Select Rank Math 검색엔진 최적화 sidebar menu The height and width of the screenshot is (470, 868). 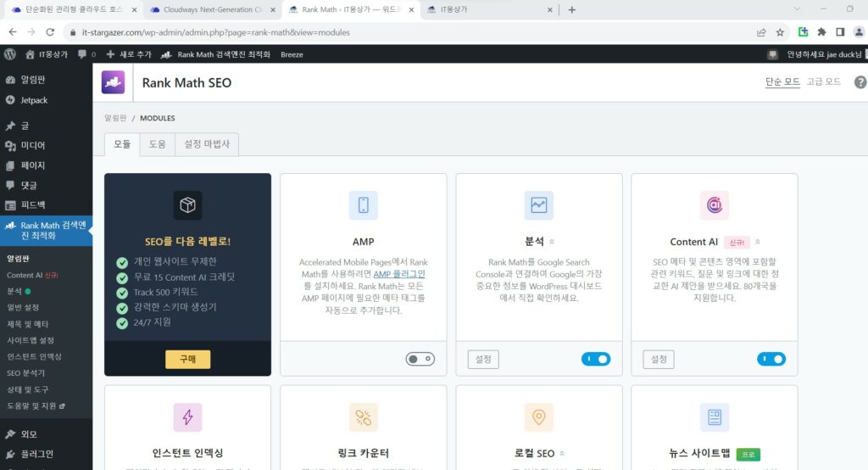46,231
